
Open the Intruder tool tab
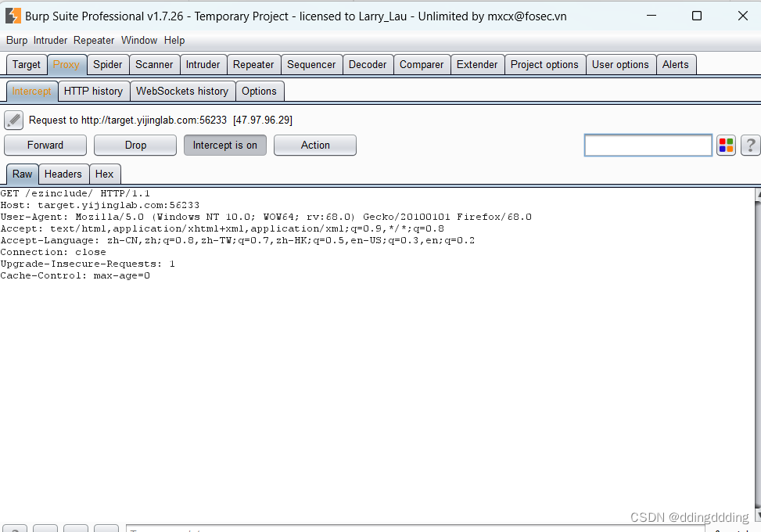tap(203, 65)
